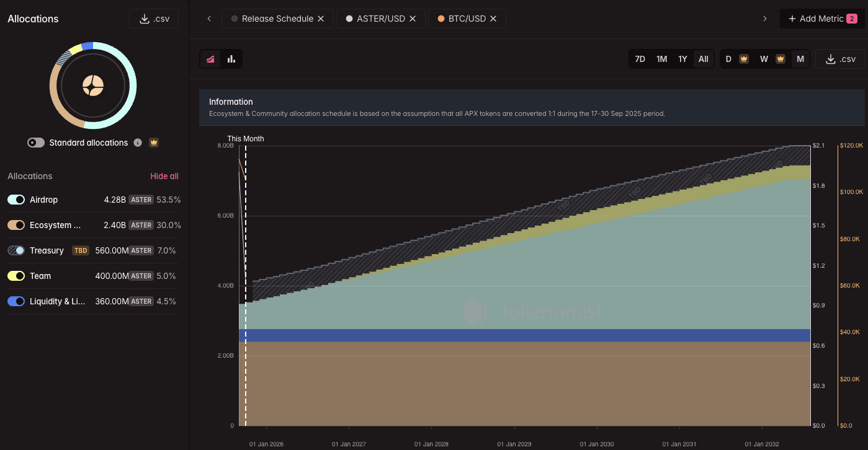Select the weekly W interval
Image resolution: width=868 pixels, height=450 pixels.
[x=764, y=59]
